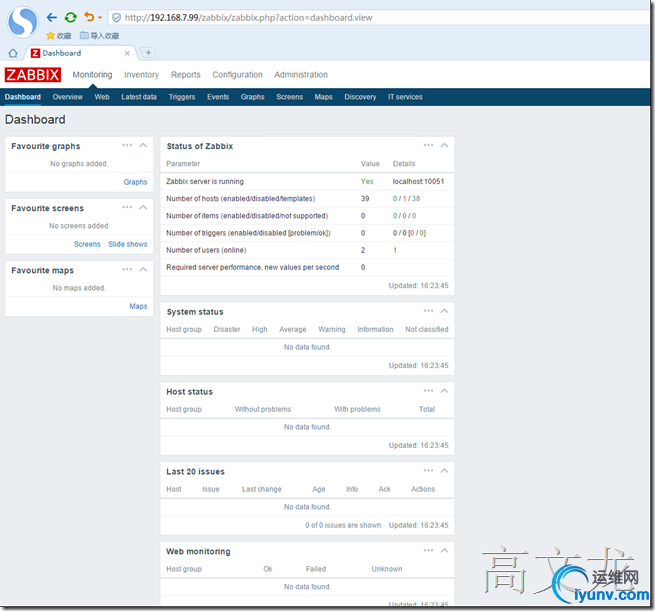
Task: Click the 'Number of hosts' row label
Action: click(x=241, y=198)
